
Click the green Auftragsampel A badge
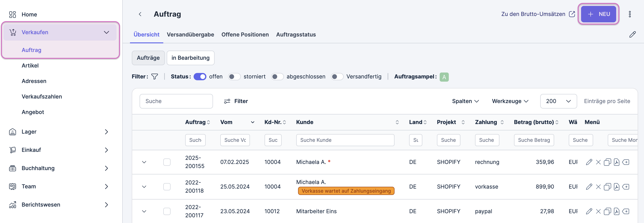(444, 77)
